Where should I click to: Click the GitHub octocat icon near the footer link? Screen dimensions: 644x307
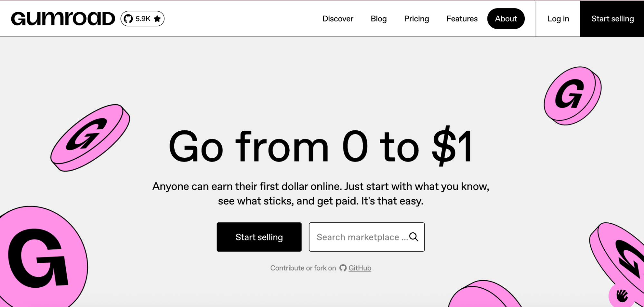coord(343,268)
